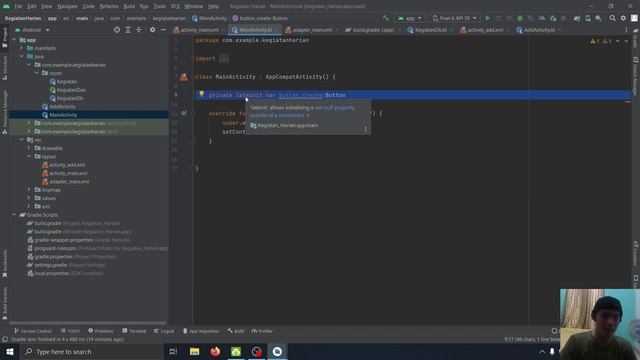This screenshot has height=360, width=640.
Task: Go to next highlighted error arrow
Action: (x=626, y=41)
